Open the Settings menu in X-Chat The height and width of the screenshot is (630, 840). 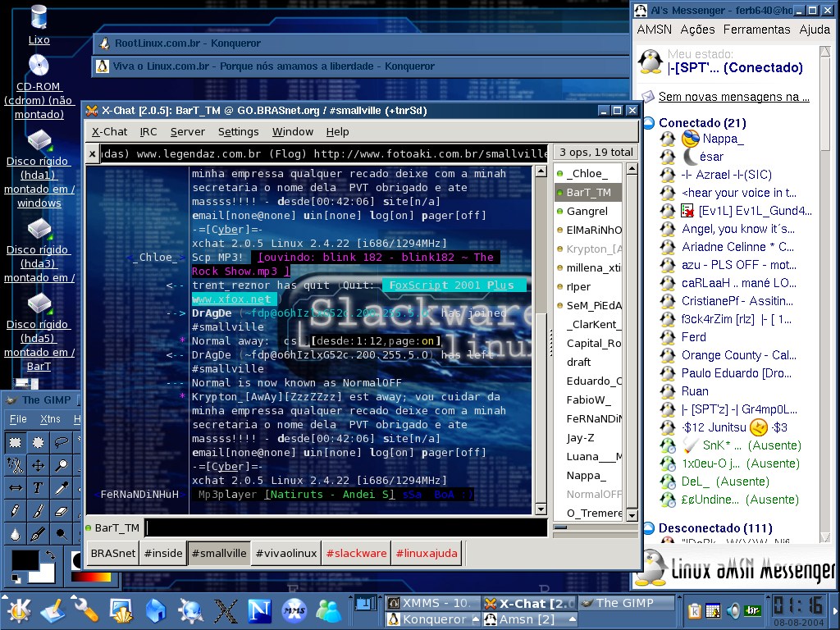click(x=239, y=132)
